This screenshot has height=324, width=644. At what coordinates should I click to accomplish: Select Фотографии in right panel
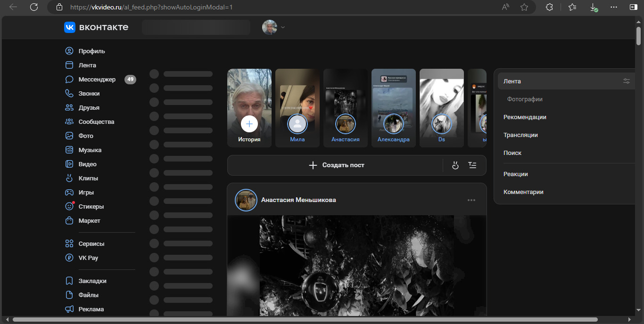point(525,99)
